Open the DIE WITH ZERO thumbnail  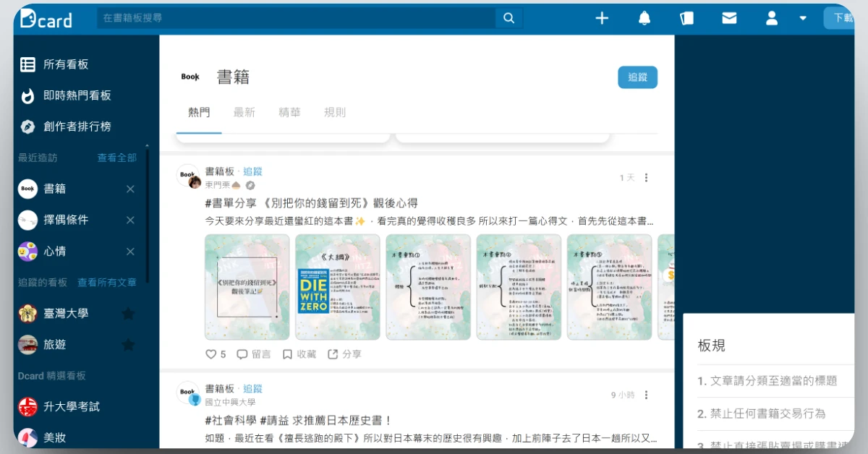click(x=338, y=287)
